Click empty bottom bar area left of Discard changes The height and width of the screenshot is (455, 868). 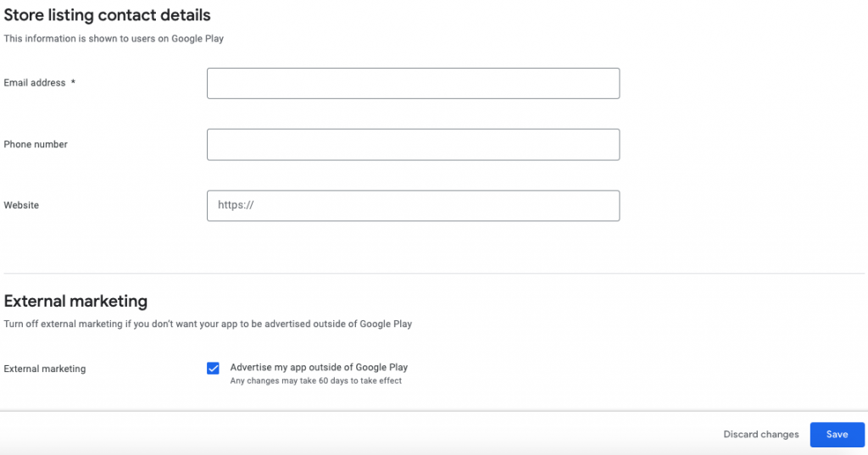click(339, 435)
